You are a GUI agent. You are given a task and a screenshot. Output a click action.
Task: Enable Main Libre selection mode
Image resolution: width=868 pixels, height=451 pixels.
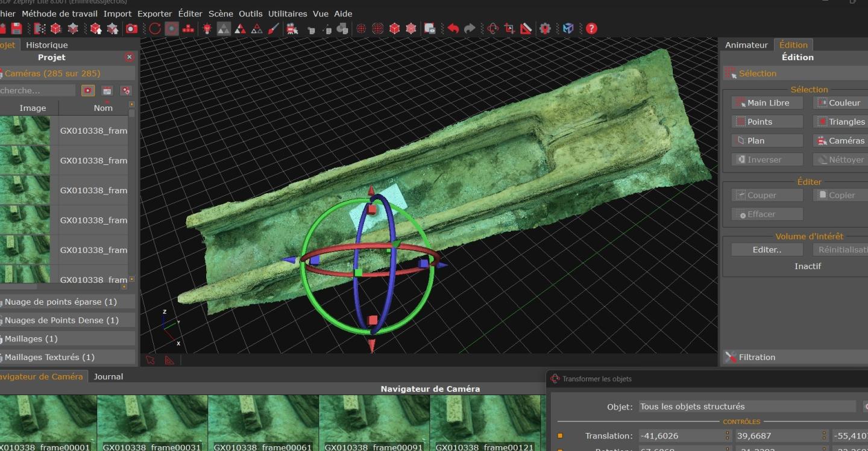(767, 103)
